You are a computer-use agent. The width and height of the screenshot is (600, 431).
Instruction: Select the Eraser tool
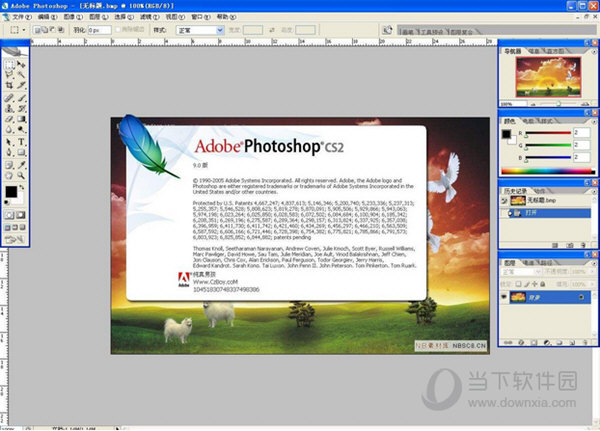coord(10,119)
